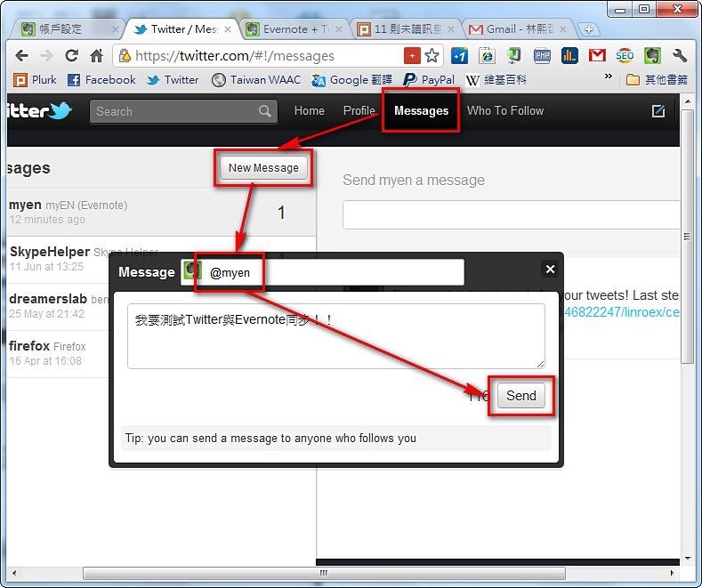This screenshot has height=588, width=702.
Task: Click the search magnifier icon in Twitter bar
Action: [264, 111]
